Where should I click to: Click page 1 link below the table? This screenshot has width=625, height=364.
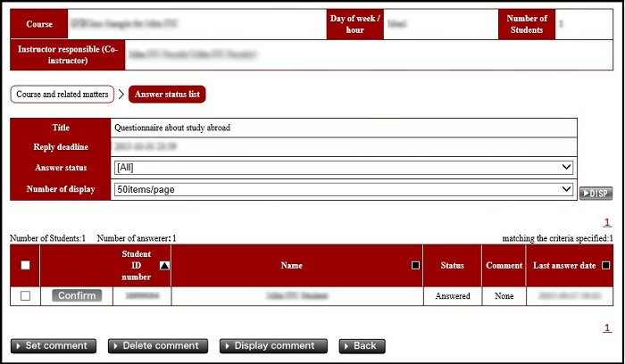[607, 327]
